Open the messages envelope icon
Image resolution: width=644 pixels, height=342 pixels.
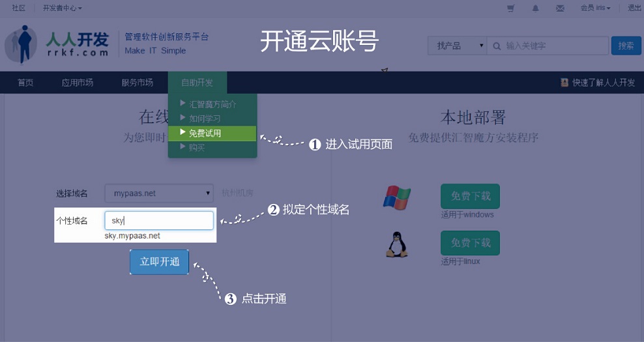[560, 8]
